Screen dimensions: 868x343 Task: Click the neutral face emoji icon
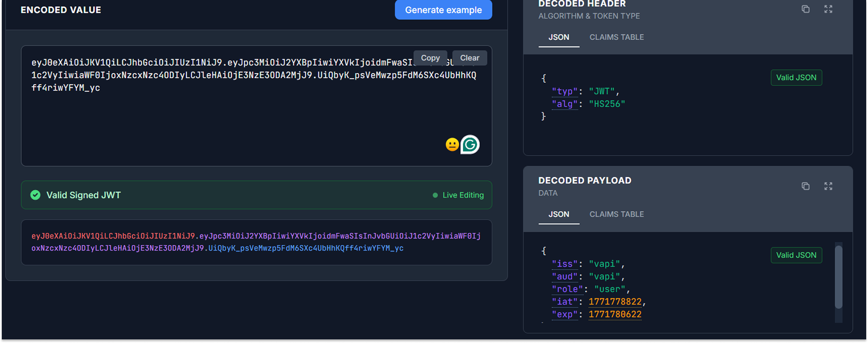(452, 144)
